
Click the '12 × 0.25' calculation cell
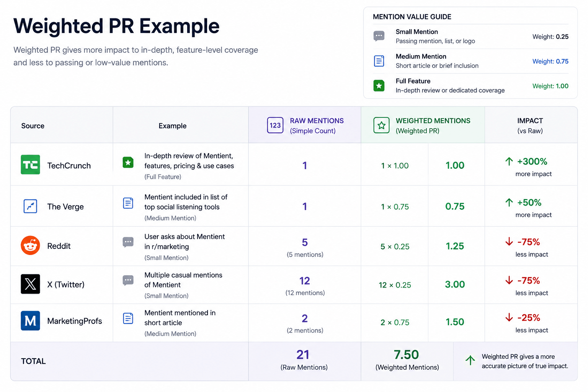point(395,285)
